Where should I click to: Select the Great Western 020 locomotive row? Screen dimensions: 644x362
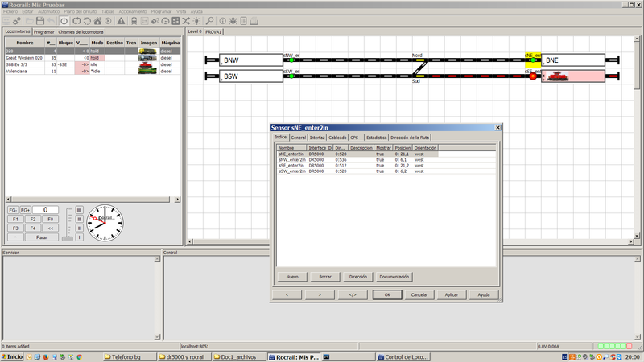(93, 58)
